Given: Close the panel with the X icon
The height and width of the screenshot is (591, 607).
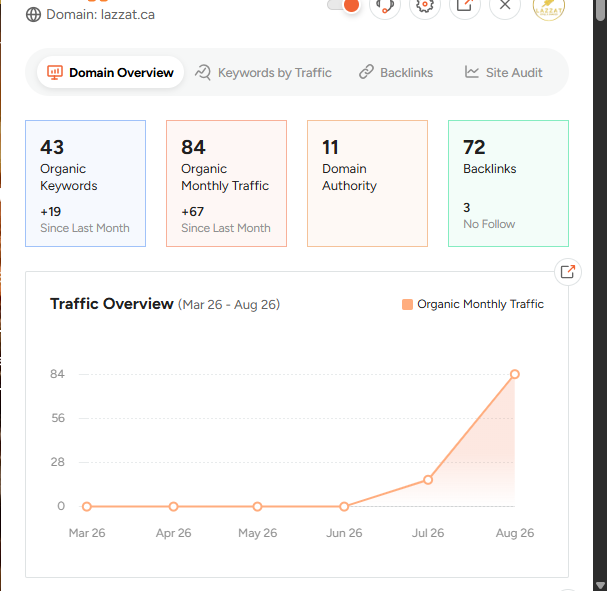Looking at the screenshot, I should click(505, 5).
